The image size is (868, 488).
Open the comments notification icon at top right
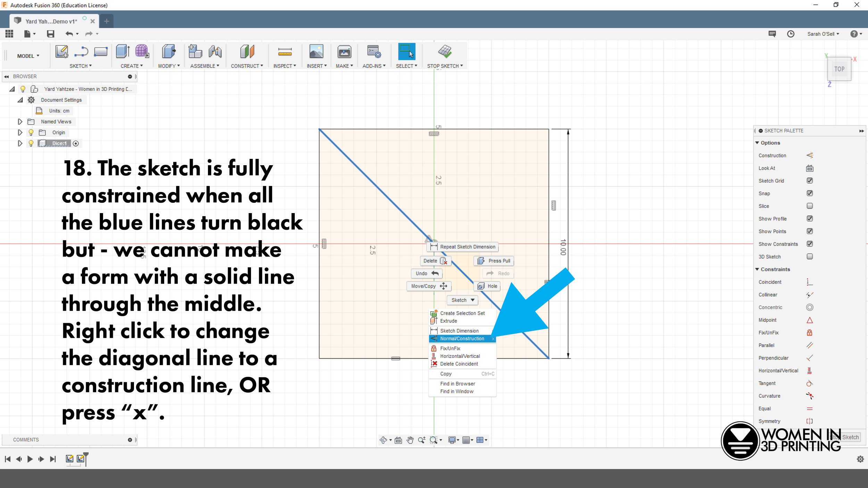[x=772, y=34]
